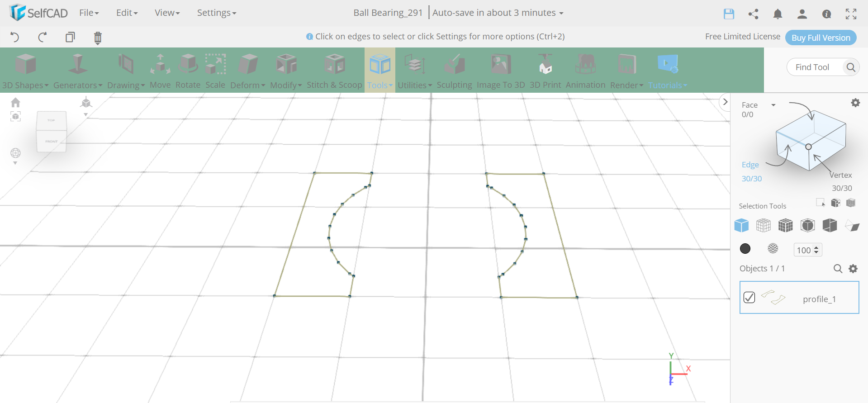The image size is (868, 403).
Task: Select the wireframe sphere brush option
Action: [x=773, y=248]
